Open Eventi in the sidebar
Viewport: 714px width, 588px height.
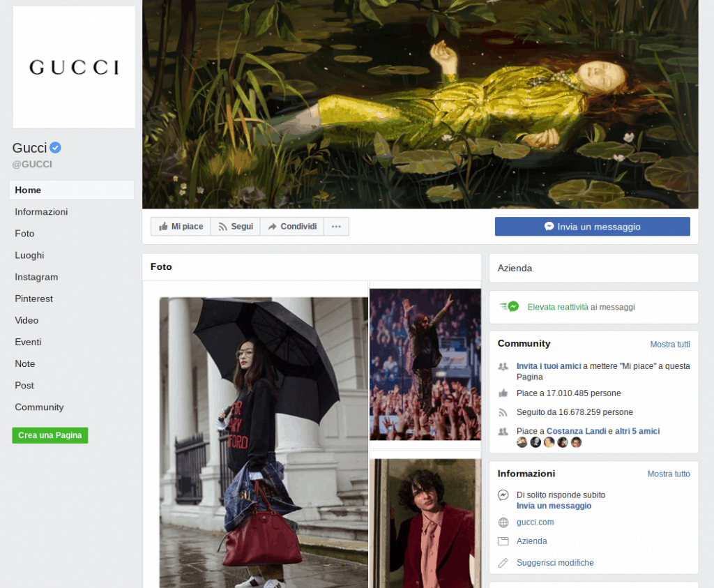point(28,342)
